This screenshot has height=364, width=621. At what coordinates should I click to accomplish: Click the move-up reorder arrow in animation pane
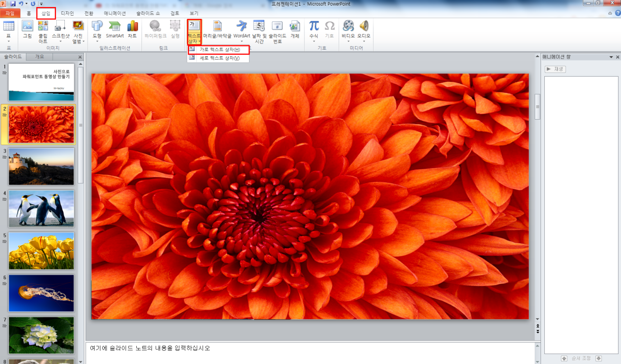[x=564, y=359]
